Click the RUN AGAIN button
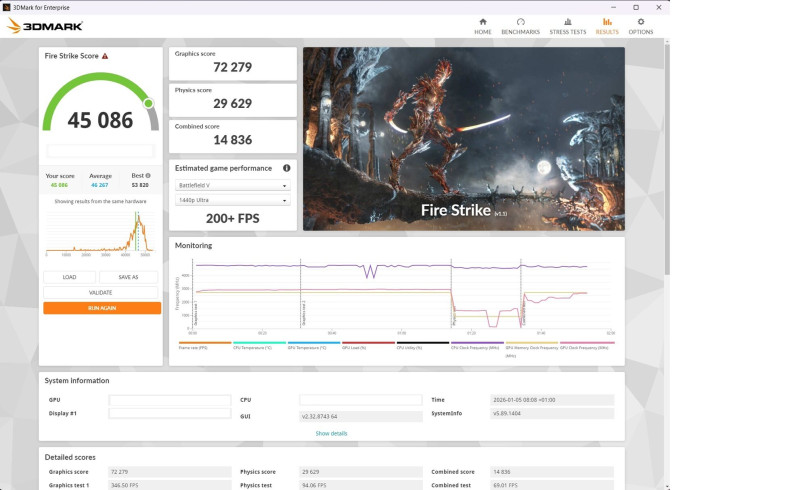 (x=102, y=308)
